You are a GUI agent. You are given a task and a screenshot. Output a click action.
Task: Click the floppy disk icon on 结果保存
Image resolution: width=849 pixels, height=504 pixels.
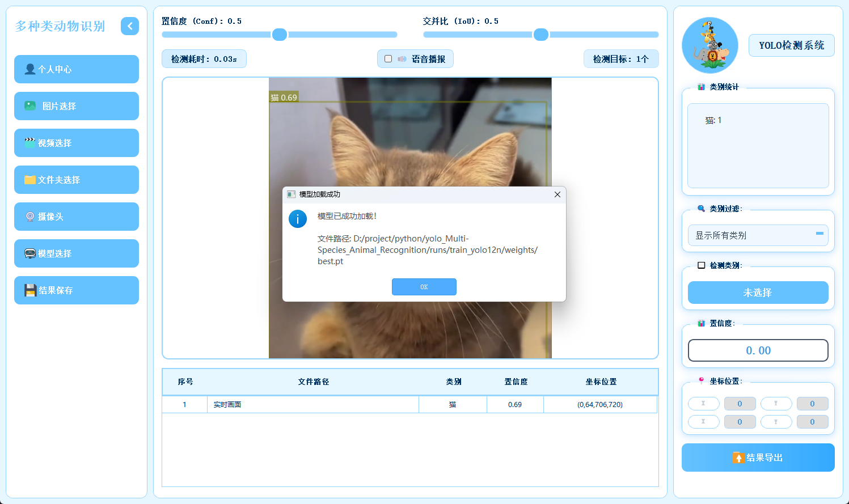[31, 290]
